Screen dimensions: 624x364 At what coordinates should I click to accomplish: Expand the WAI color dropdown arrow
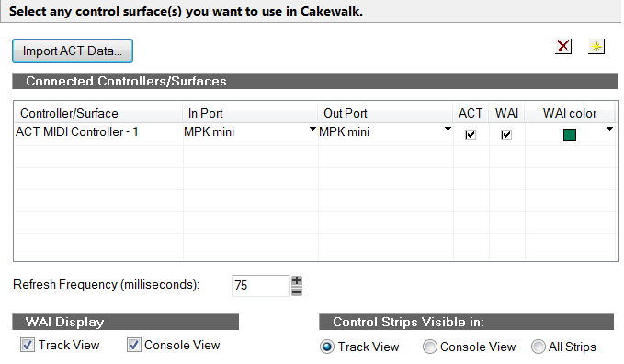(x=609, y=129)
